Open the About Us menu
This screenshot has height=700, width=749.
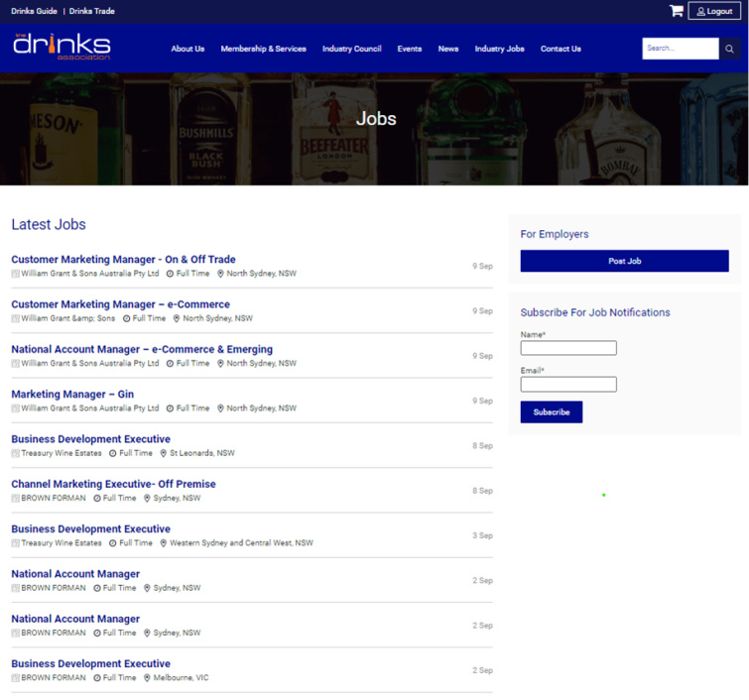187,49
